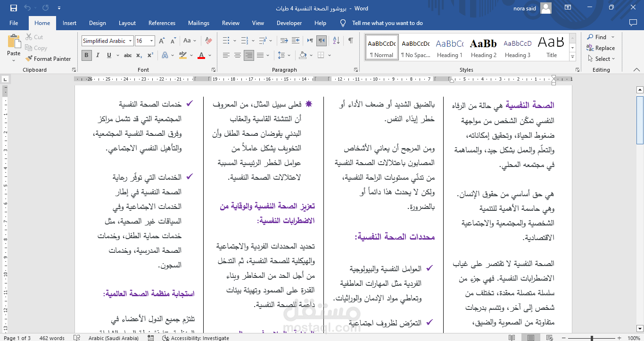Click Accessibility: Investigate in status bar
The image size is (644, 341).
click(196, 338)
